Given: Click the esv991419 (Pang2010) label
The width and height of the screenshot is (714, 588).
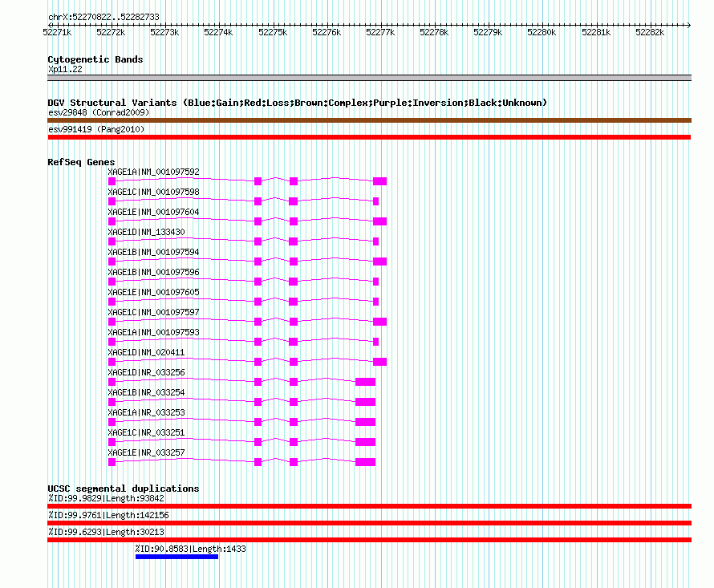Looking at the screenshot, I should pyautogui.click(x=96, y=129).
